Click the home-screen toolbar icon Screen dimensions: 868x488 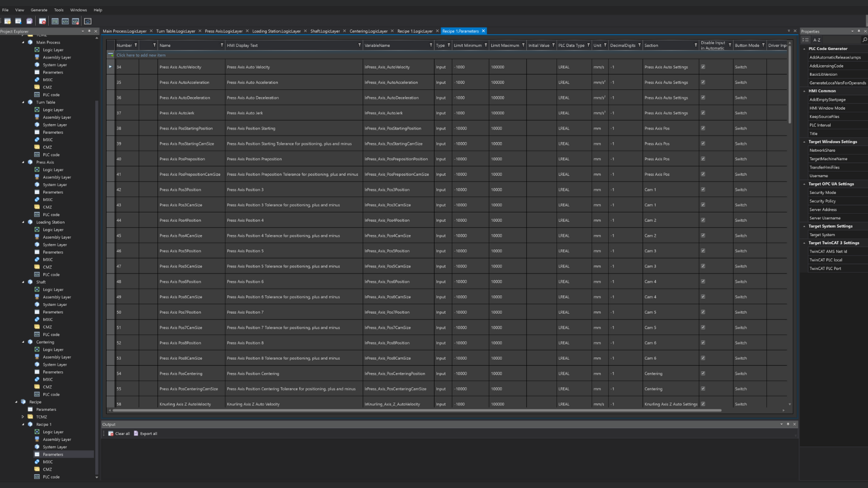(x=87, y=21)
